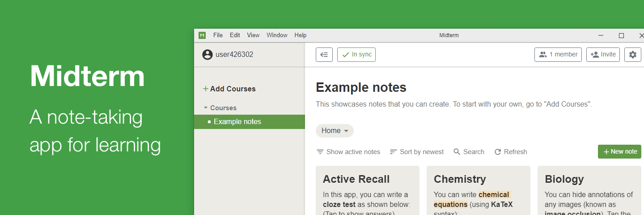Screen dimensions: 644x215
Task: Open the Edit menu
Action: (235, 35)
